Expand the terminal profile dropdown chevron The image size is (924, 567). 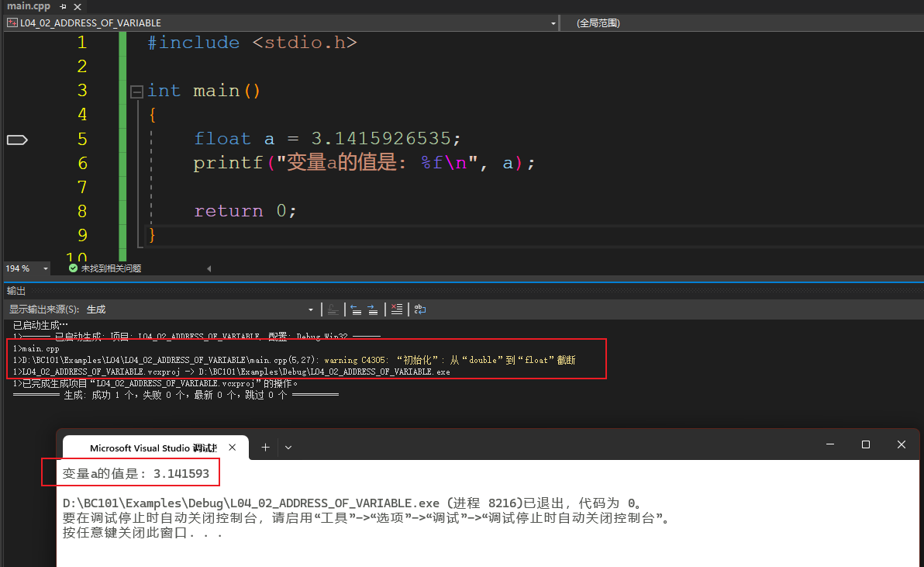[288, 448]
